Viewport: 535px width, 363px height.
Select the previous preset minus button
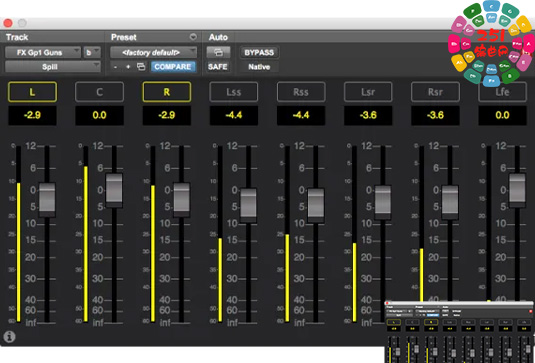point(115,67)
